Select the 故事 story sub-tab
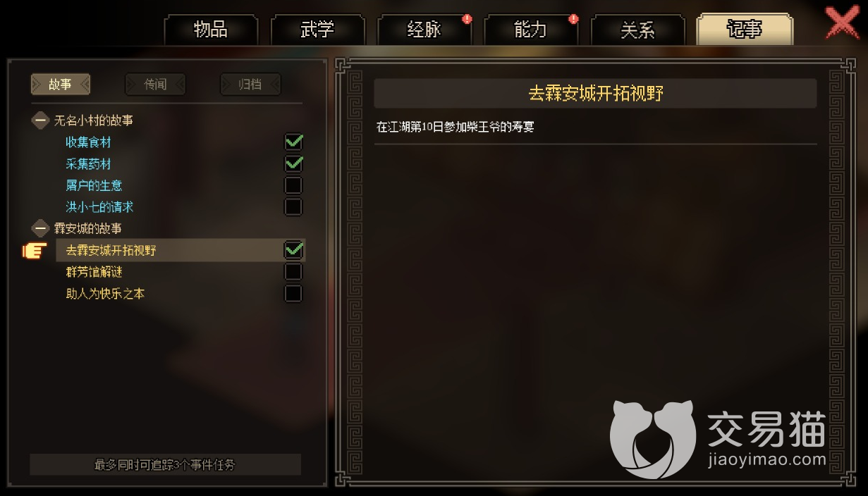 [x=61, y=85]
